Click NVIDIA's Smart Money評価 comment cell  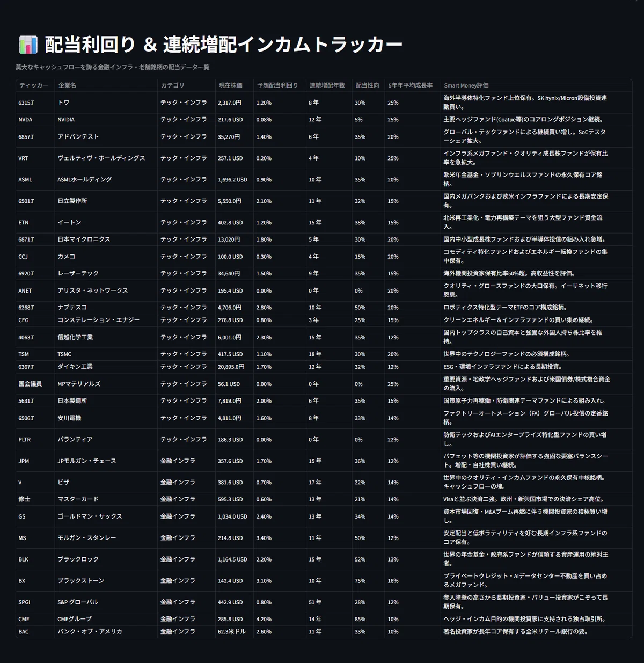click(x=536, y=120)
